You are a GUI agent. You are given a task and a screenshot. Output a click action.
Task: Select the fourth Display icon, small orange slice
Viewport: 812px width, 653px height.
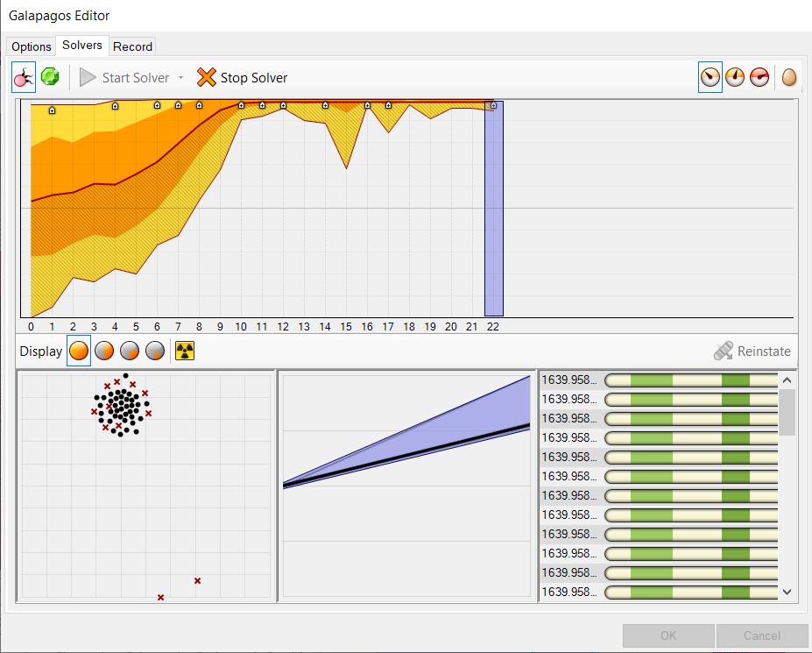(155, 351)
